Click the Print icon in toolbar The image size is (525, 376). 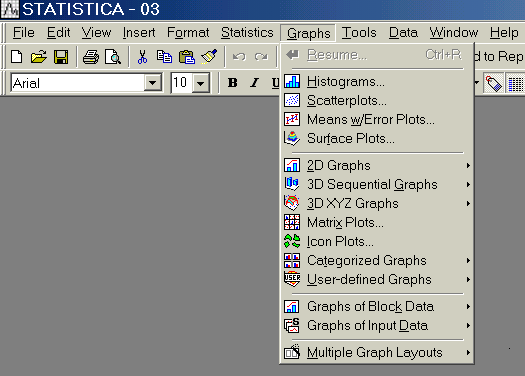(x=91, y=57)
